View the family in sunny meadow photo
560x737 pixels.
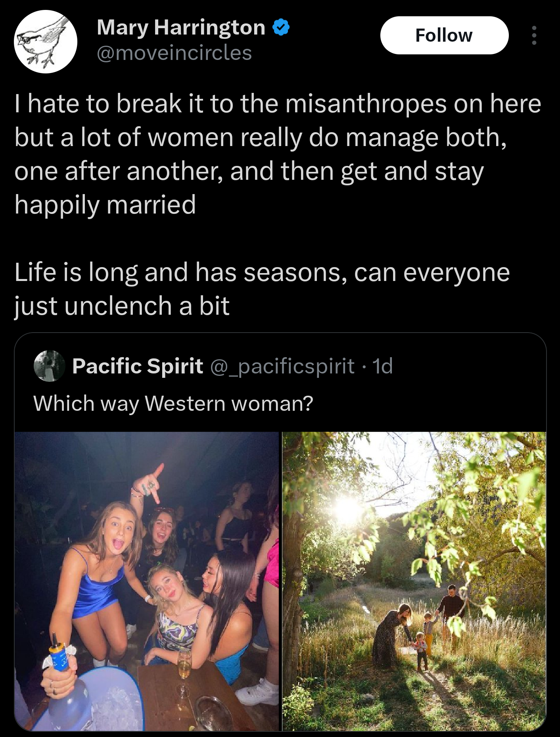[x=414, y=581]
